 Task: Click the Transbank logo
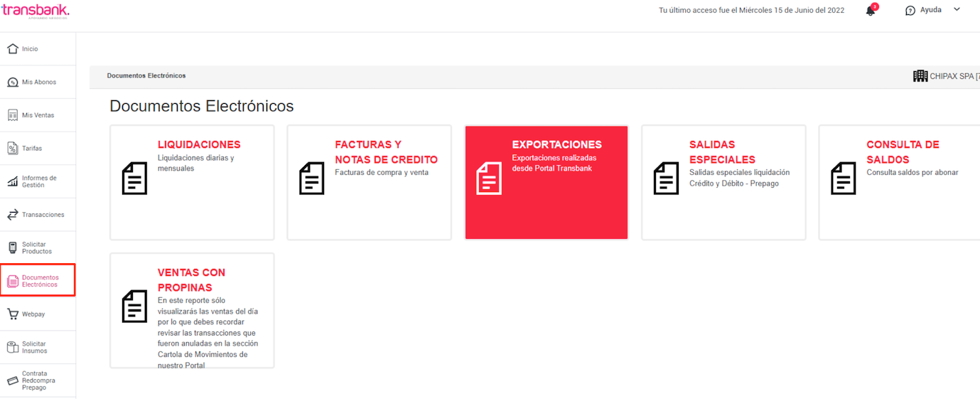coord(35,11)
